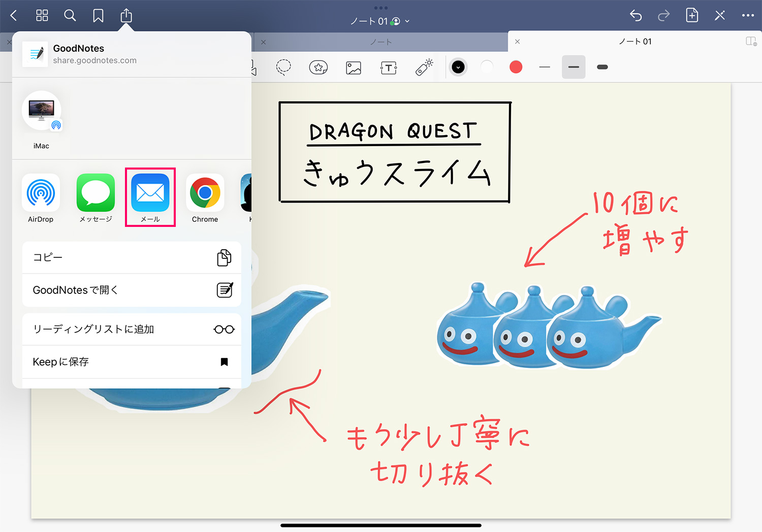Choose Keepに保存
This screenshot has height=532, width=762.
point(132,362)
